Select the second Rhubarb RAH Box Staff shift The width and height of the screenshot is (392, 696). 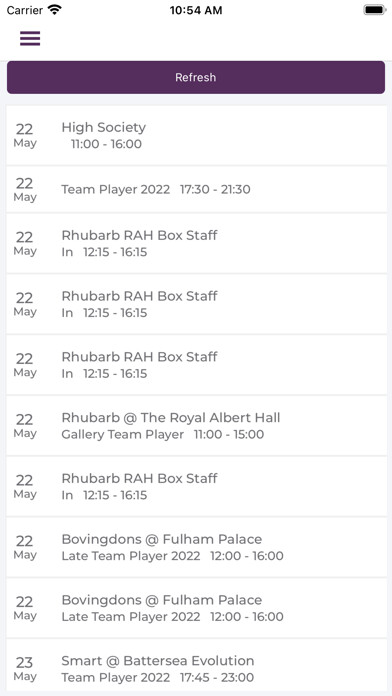point(196,304)
